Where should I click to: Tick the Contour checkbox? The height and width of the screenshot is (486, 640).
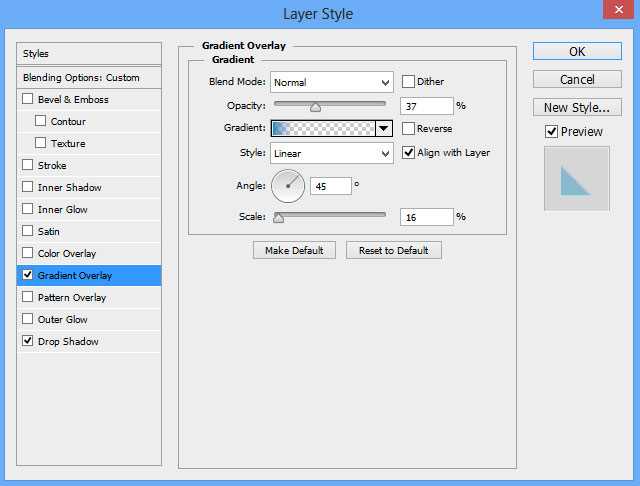point(40,121)
